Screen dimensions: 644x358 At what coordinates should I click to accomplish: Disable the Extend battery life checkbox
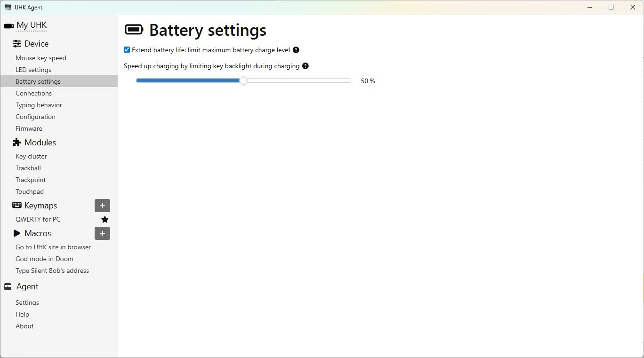point(127,50)
